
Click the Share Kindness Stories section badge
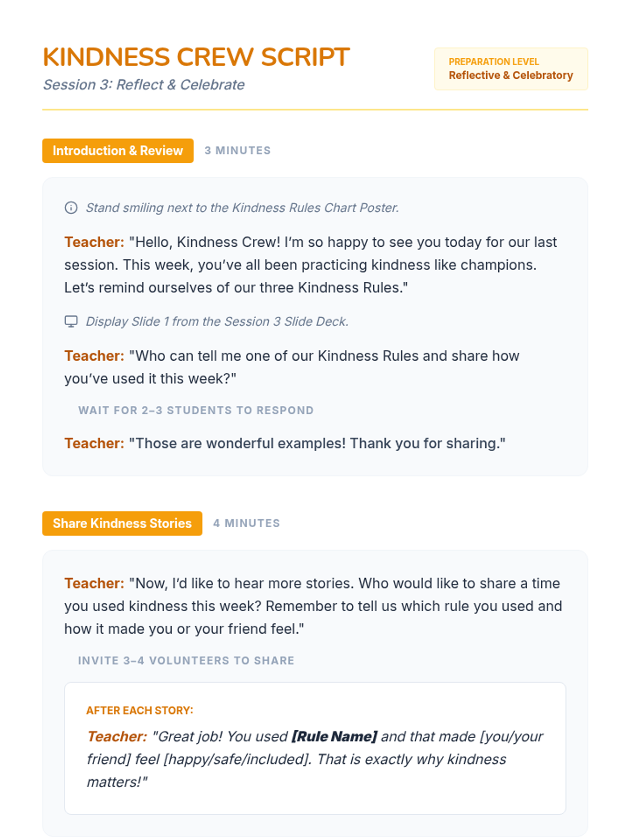122,523
